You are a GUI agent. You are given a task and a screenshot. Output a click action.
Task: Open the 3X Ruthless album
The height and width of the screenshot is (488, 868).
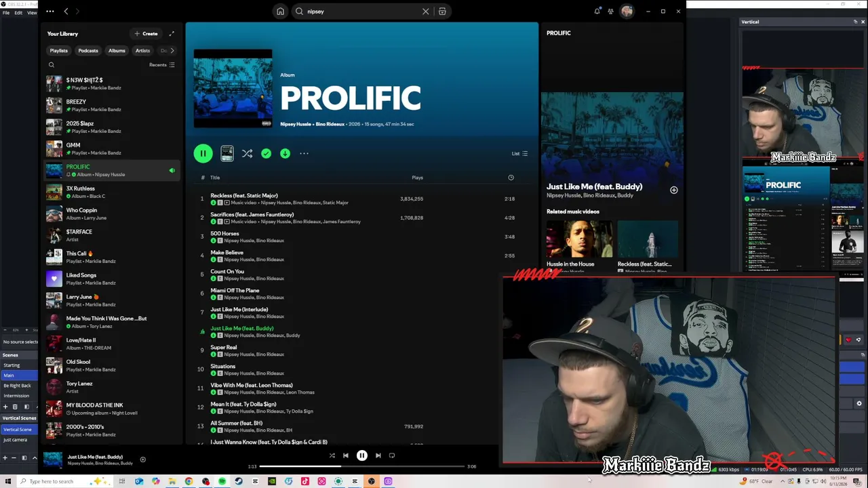point(111,192)
